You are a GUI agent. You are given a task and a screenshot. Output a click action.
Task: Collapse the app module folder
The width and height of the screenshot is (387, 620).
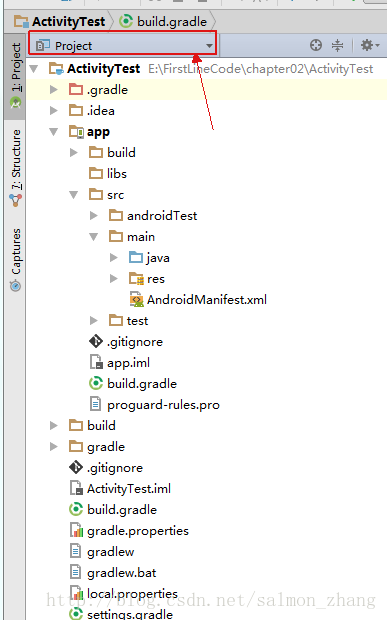tap(53, 132)
